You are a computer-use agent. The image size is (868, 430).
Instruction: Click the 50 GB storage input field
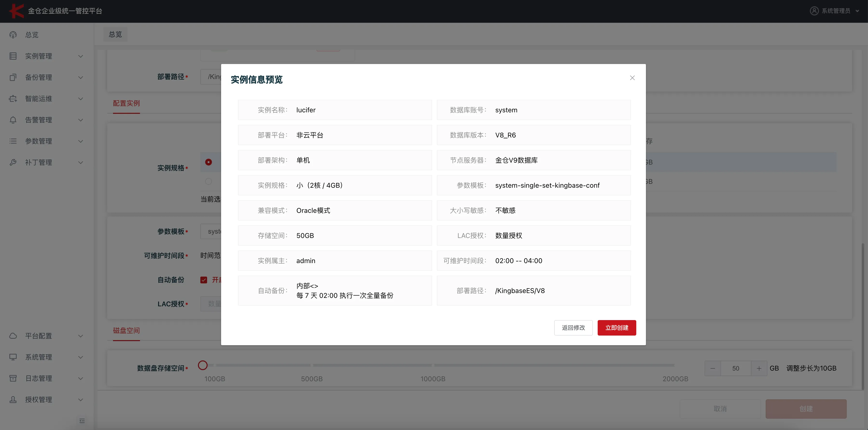pos(736,368)
